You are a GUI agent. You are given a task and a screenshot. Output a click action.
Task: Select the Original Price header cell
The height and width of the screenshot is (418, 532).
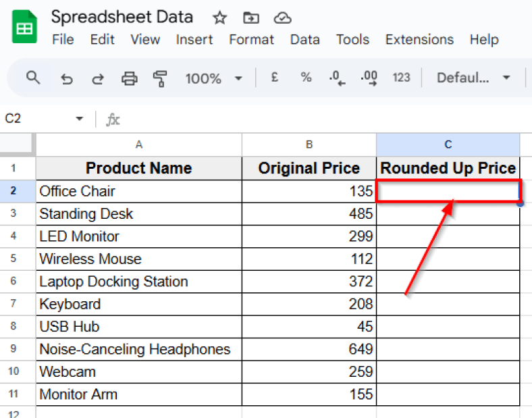pyautogui.click(x=309, y=168)
